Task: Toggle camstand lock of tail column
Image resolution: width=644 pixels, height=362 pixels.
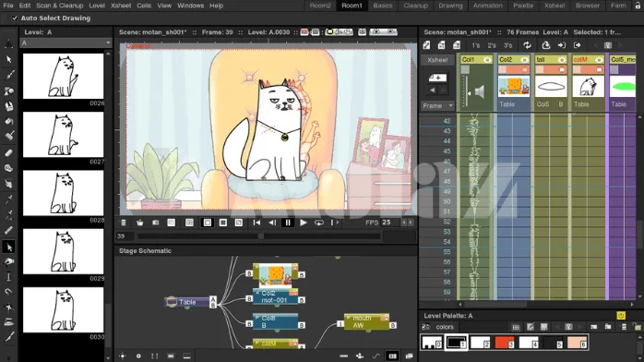Action: click(562, 70)
